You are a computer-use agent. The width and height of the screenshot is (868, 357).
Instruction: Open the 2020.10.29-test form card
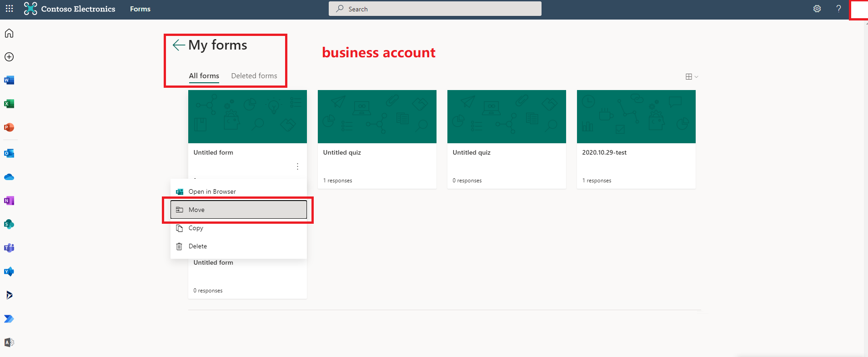tap(636, 139)
